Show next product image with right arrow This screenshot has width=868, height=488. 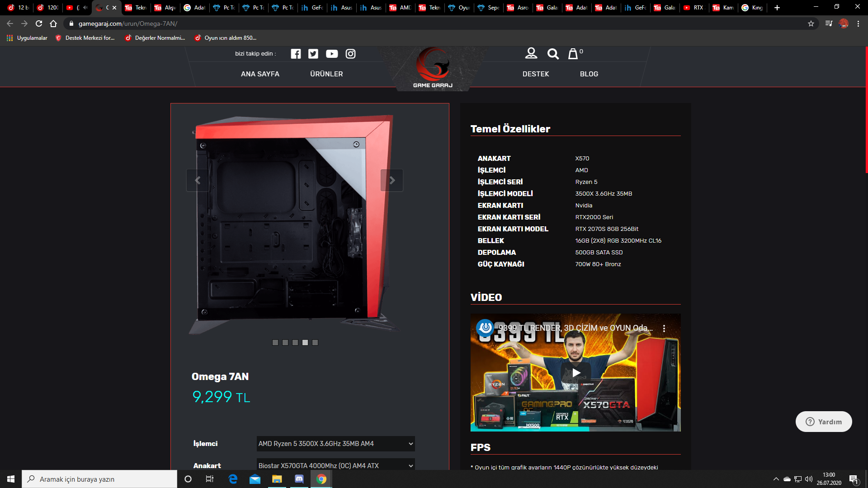pos(392,180)
